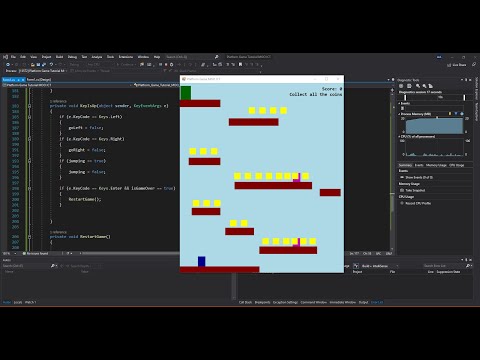Open the Edit menu
Screen dimensions: 480x360
pos(23,57)
